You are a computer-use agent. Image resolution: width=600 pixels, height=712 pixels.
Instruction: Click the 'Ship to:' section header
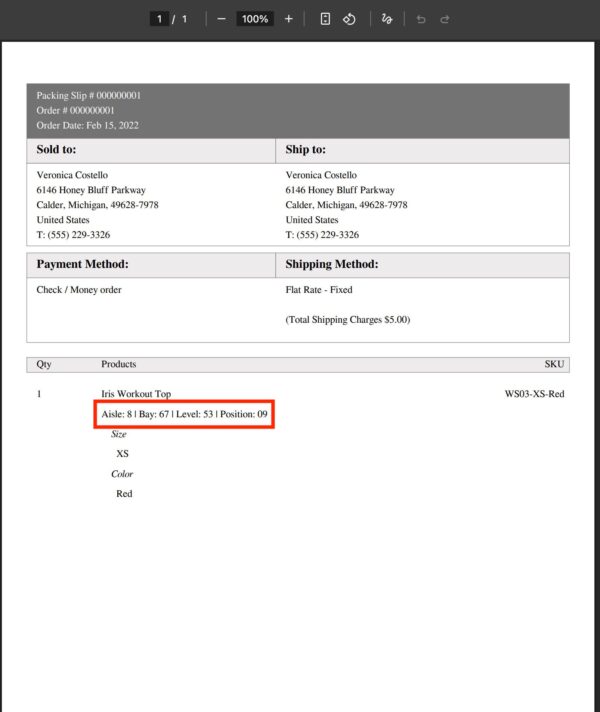tap(305, 150)
